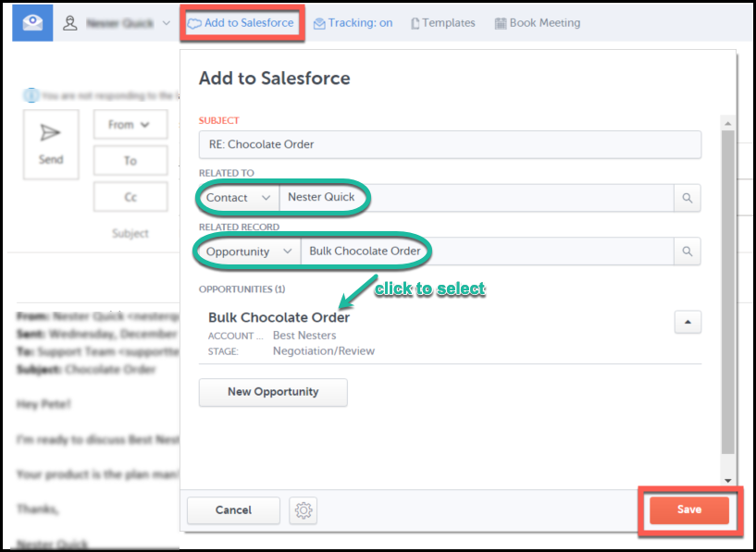
Task: Click the Nester Quick related-to field
Action: click(x=477, y=198)
